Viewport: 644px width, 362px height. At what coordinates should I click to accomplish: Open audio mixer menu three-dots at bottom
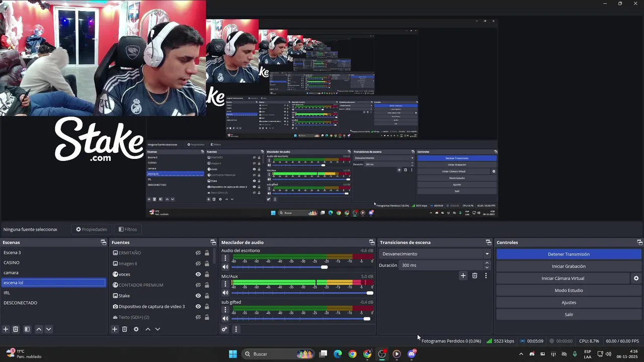[x=236, y=329]
